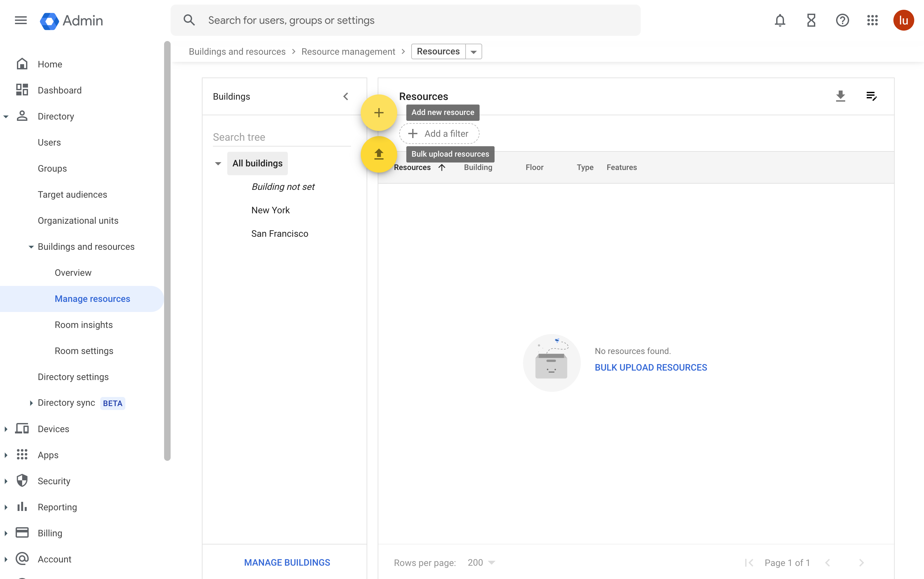Open Manage resources menu item
Screen dimensions: 924x579
(x=92, y=298)
